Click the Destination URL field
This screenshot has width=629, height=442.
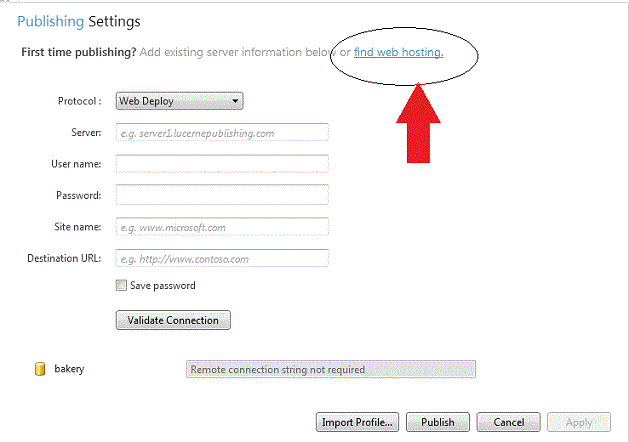click(x=222, y=258)
